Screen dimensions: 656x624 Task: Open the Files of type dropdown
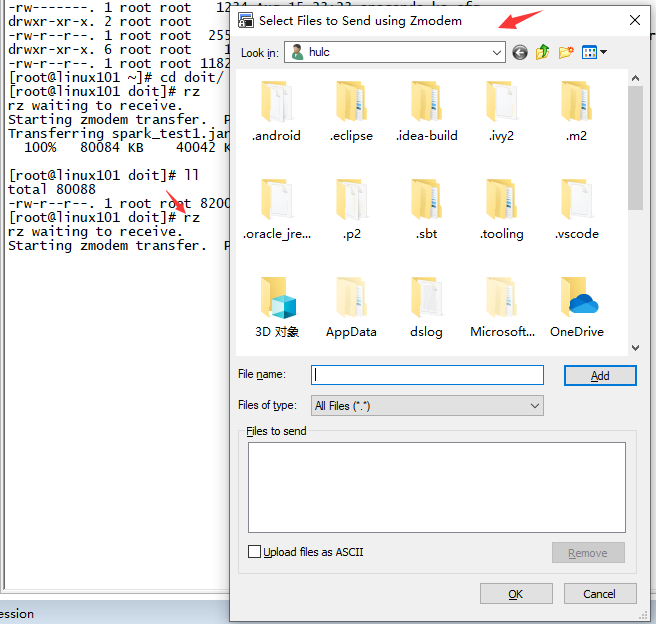tap(427, 406)
